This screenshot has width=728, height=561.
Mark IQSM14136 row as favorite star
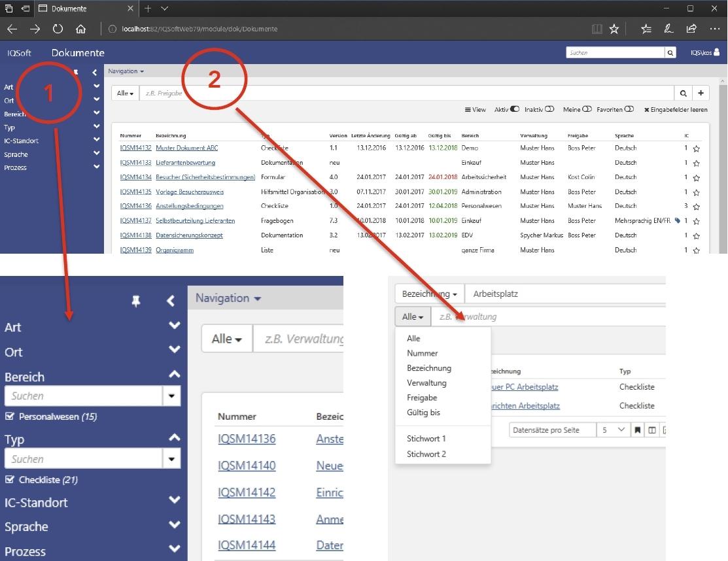click(697, 207)
